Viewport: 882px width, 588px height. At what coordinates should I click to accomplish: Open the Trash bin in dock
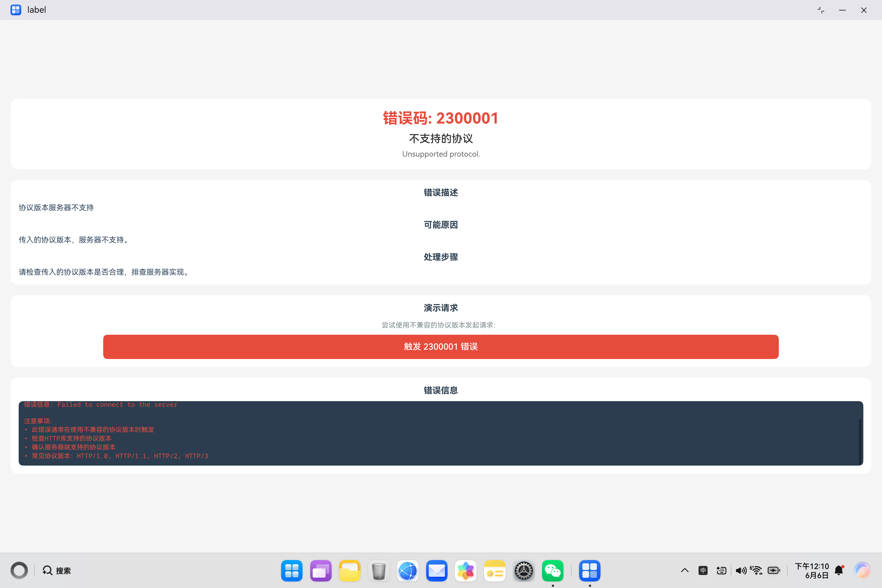pyautogui.click(x=379, y=570)
